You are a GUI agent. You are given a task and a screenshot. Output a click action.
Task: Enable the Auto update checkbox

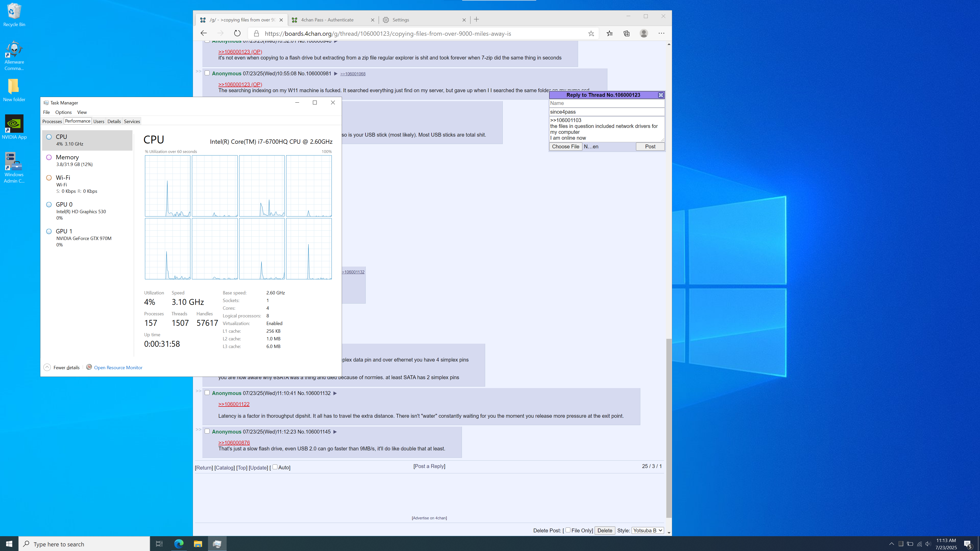point(275,467)
